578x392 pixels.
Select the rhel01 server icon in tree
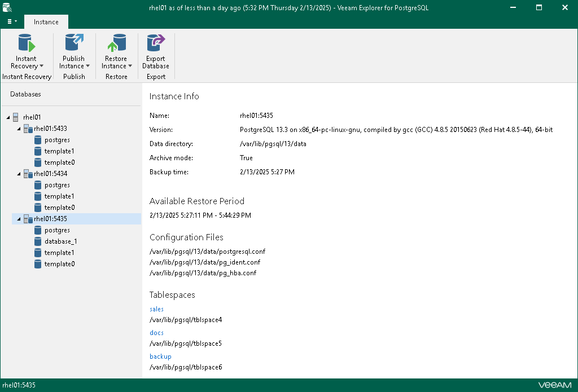[x=16, y=117]
